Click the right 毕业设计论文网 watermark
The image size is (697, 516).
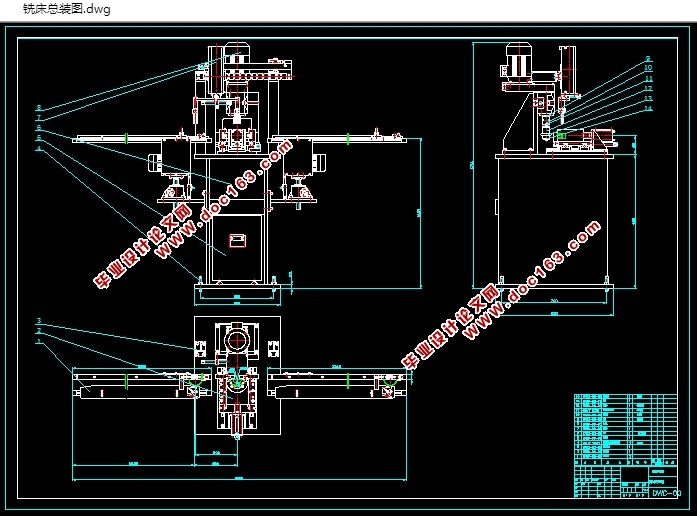[x=451, y=328]
